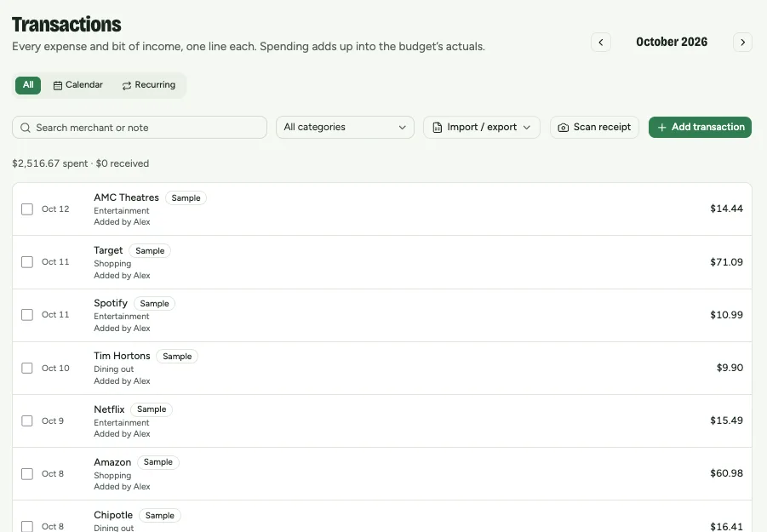Viewport: 767px width, 532px height.
Task: Click the Dining out category under Tim Hortons
Action: click(x=113, y=369)
